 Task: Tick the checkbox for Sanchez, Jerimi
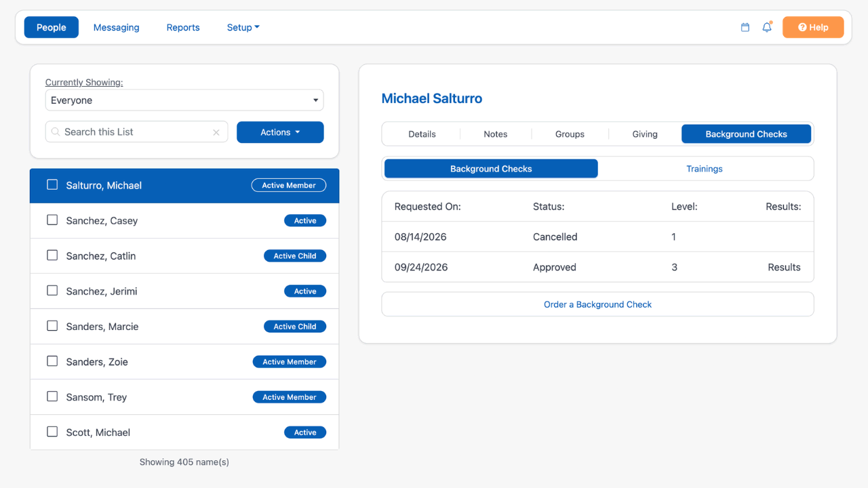52,290
